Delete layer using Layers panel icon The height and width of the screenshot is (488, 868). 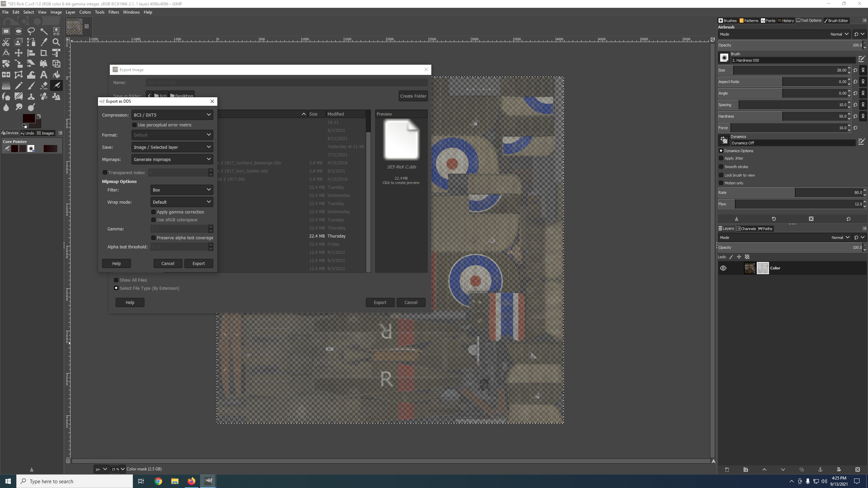coord(857,469)
